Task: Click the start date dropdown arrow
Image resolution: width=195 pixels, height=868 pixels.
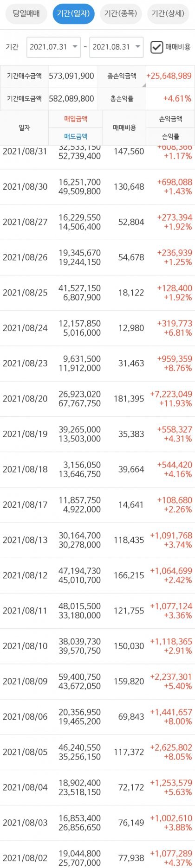Action: (x=75, y=47)
